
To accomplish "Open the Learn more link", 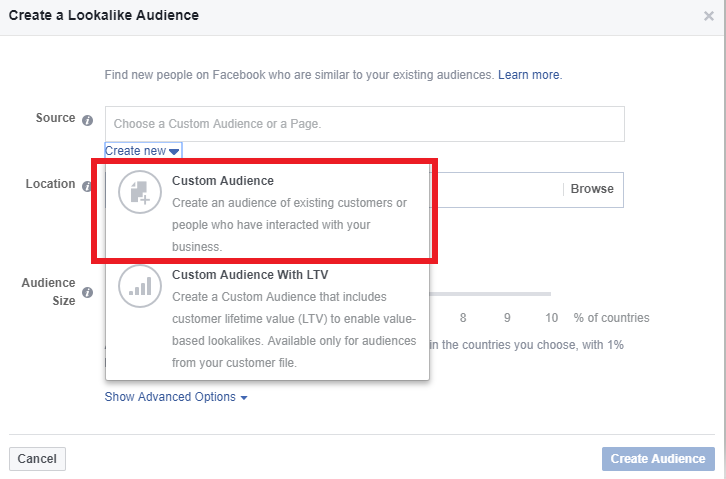I will 530,75.
